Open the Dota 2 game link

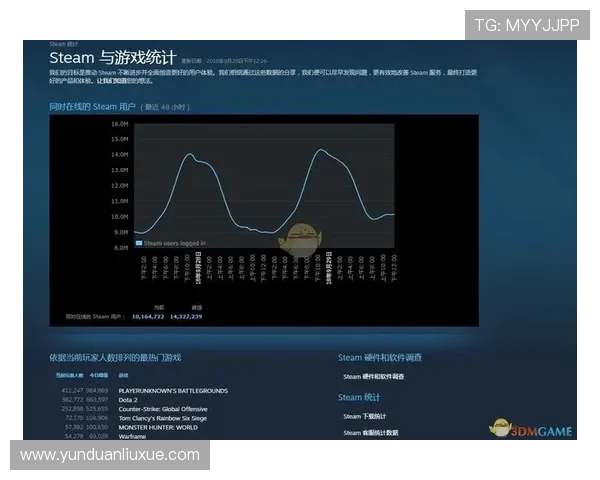[128, 400]
